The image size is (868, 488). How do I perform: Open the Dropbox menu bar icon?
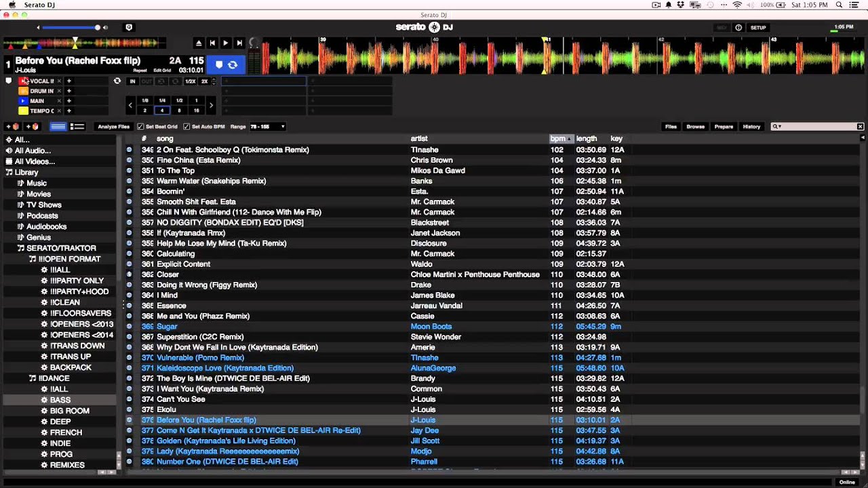pyautogui.click(x=682, y=5)
